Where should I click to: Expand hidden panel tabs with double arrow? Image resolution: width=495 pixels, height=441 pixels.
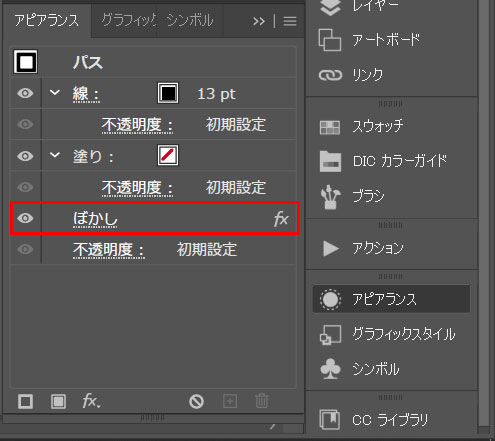pos(259,21)
